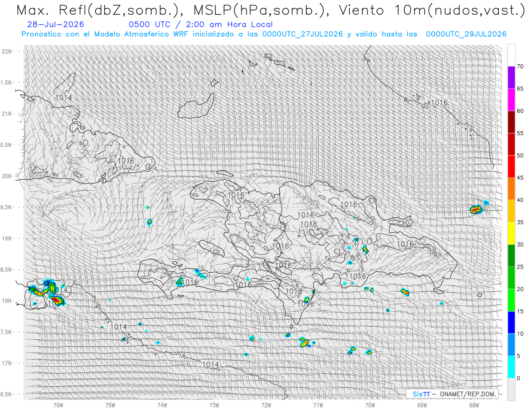Click the forecast date "28-Jul-2026"
The image size is (532, 411).
[x=55, y=25]
